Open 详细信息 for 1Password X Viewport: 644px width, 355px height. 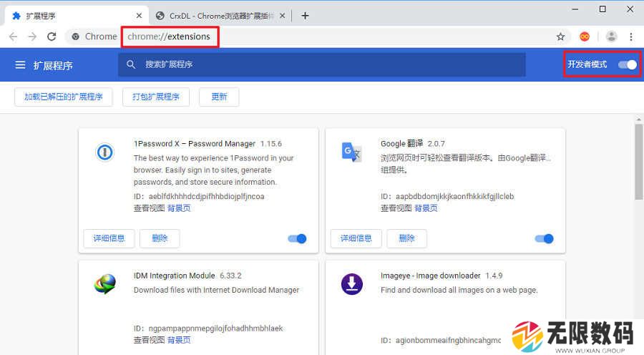tap(109, 238)
